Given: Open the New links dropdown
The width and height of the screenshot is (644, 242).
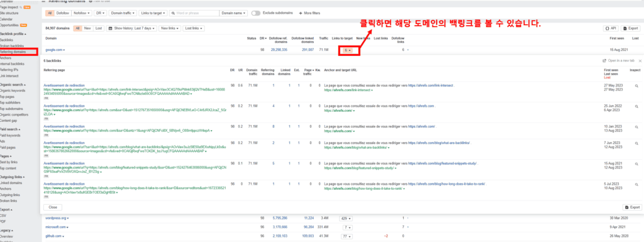Looking at the screenshot, I should (170, 28).
